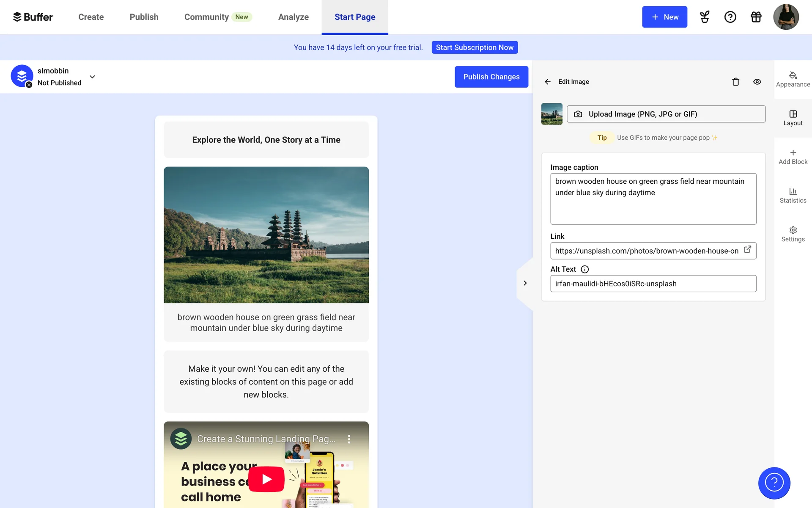Open the Settings gear panel
Screen dimensions: 812x508
793,234
